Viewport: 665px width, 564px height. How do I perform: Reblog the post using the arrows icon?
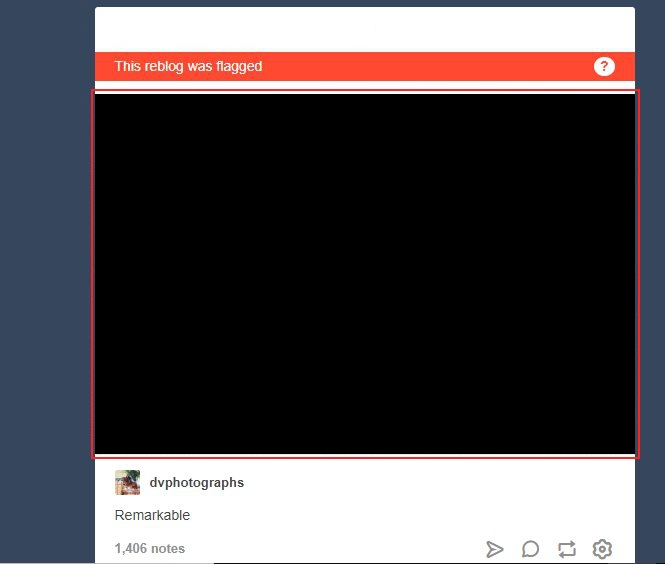(x=567, y=549)
